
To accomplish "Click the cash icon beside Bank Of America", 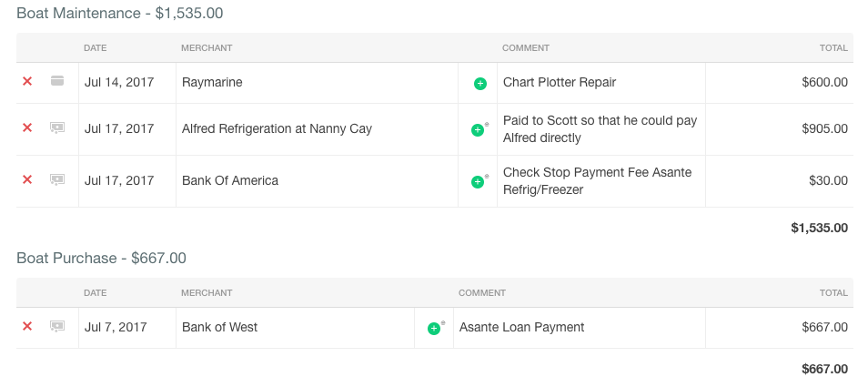I will [57, 180].
